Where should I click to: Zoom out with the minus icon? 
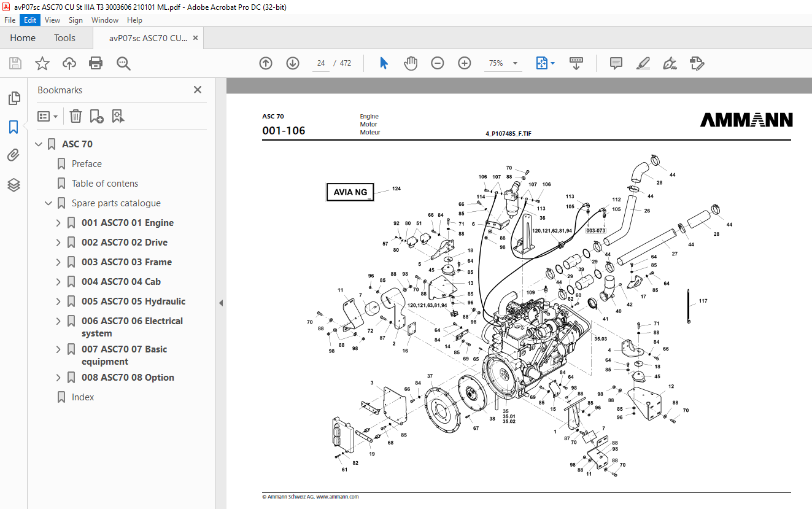(x=438, y=63)
